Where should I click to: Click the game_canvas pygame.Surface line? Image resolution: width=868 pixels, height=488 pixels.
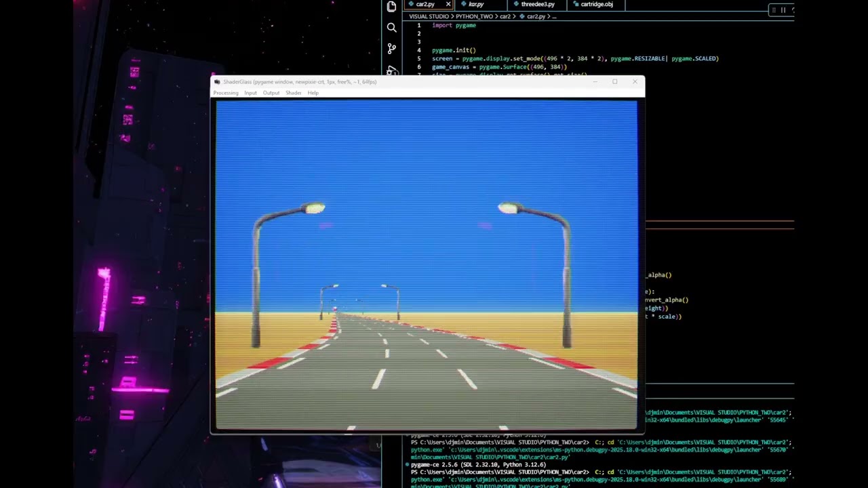(499, 67)
